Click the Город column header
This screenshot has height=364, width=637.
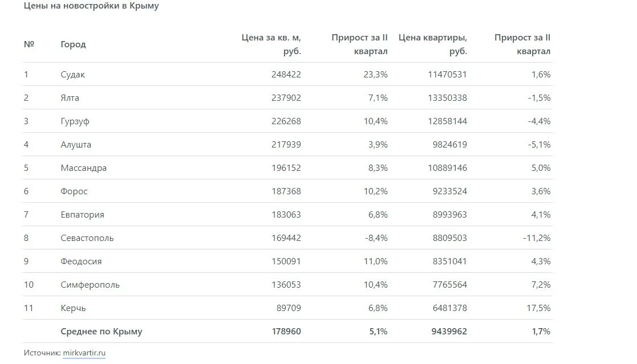[73, 44]
